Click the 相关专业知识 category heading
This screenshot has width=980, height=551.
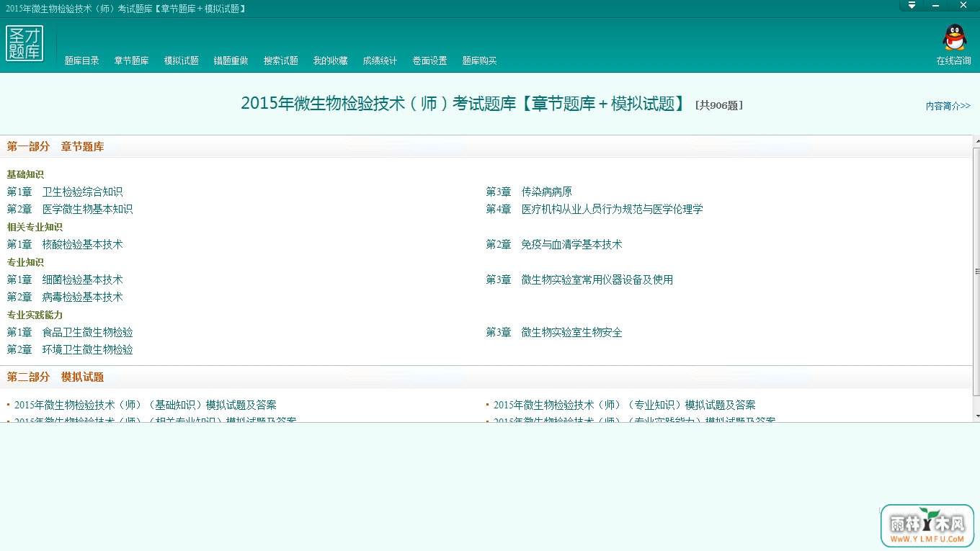click(x=35, y=228)
